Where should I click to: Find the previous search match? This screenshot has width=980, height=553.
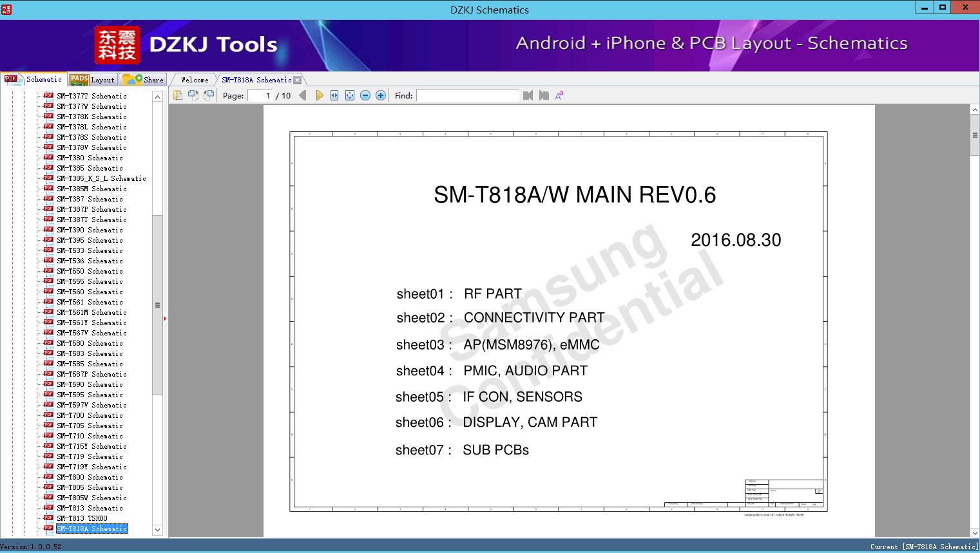528,95
